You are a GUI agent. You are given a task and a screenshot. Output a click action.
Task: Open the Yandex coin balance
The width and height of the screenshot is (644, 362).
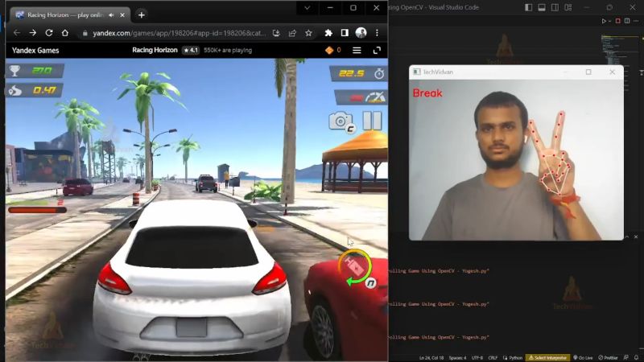pyautogui.click(x=333, y=50)
